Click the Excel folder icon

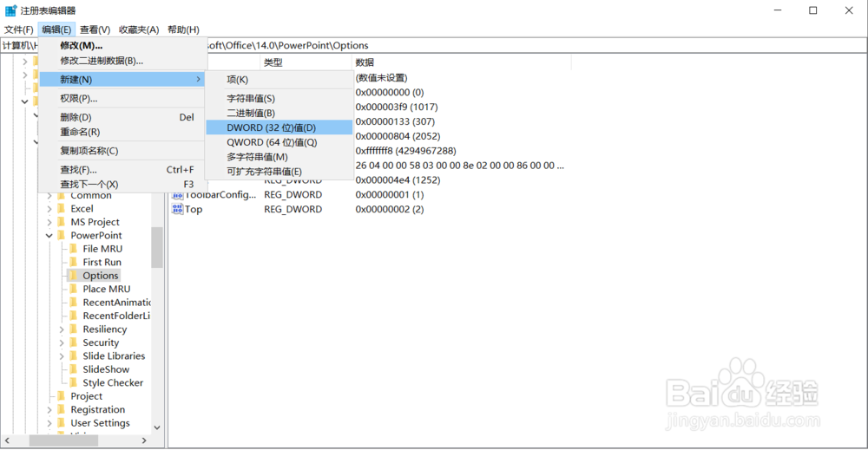(x=62, y=208)
